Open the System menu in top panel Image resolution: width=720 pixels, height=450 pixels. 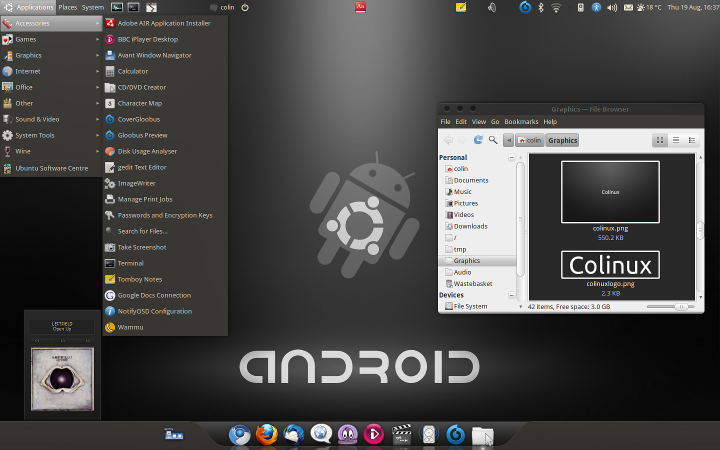[x=93, y=7]
